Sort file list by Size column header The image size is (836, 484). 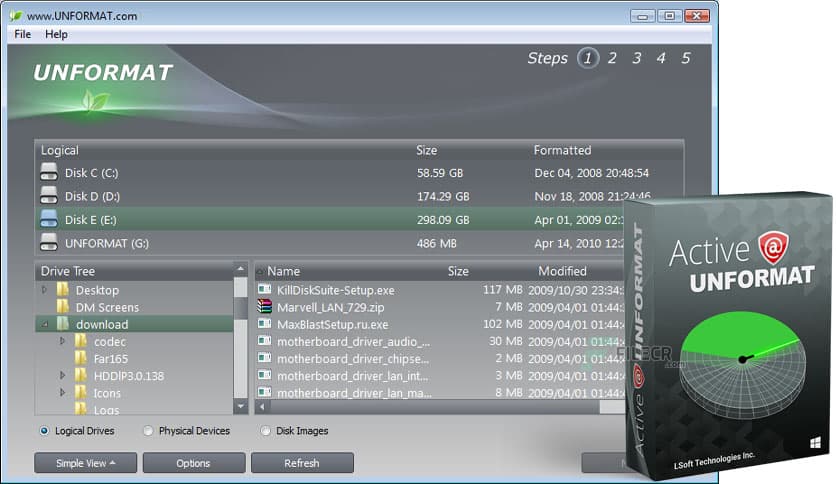click(458, 271)
